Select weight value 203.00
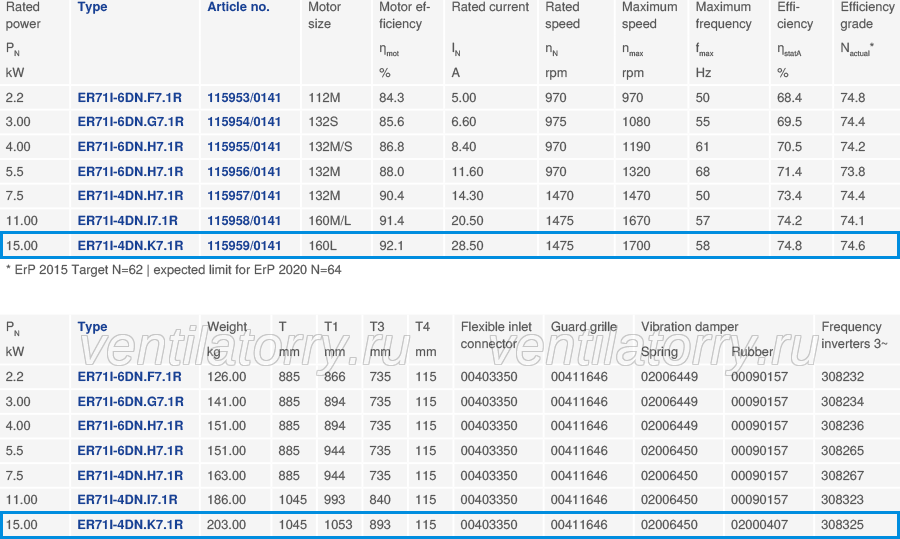The image size is (900, 539). [x=227, y=525]
